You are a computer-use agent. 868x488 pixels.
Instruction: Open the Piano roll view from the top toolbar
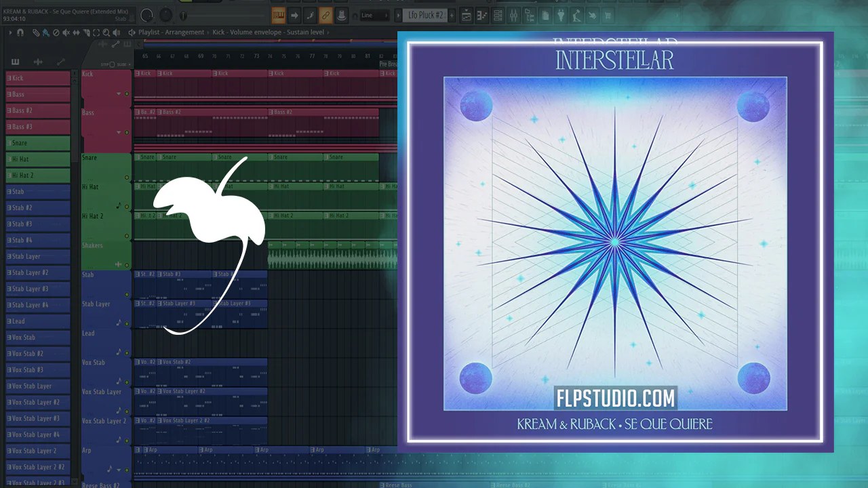click(x=482, y=15)
